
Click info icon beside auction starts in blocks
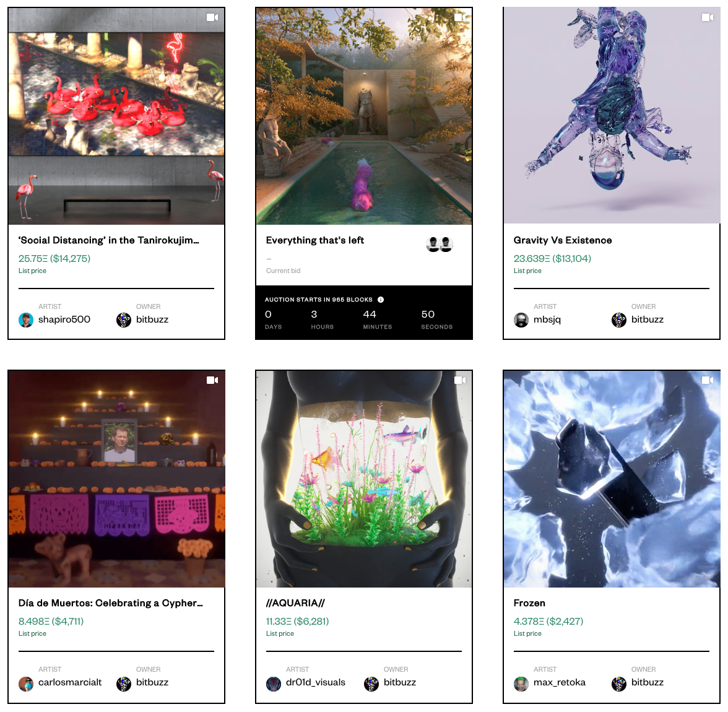tap(381, 300)
